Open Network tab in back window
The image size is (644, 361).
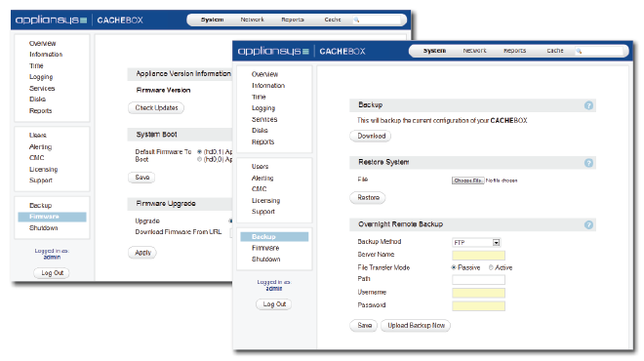click(x=252, y=20)
